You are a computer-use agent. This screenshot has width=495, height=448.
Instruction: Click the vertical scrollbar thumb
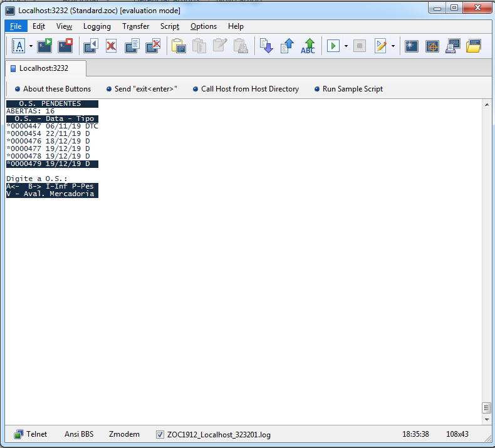click(x=487, y=408)
